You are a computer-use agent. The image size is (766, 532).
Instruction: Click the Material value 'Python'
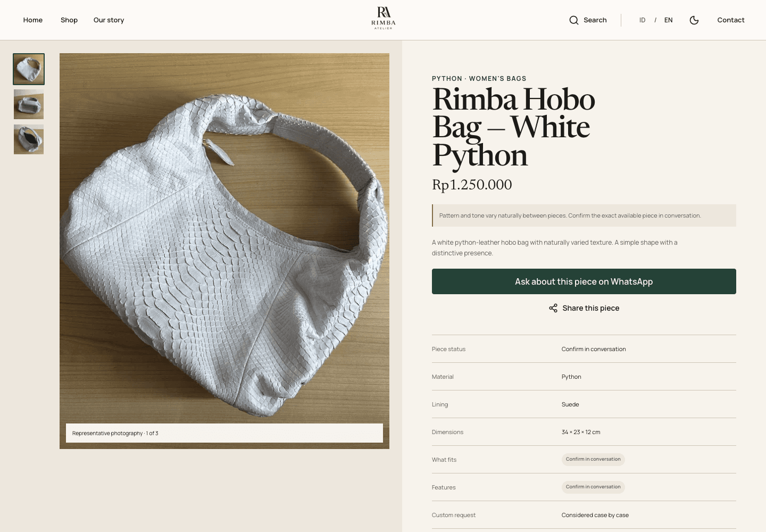click(x=571, y=377)
